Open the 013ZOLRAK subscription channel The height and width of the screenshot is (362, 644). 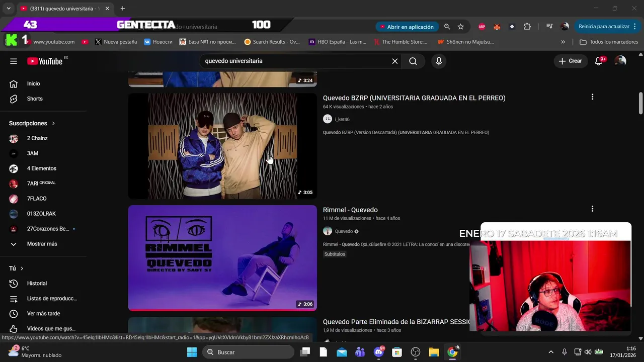pyautogui.click(x=42, y=214)
